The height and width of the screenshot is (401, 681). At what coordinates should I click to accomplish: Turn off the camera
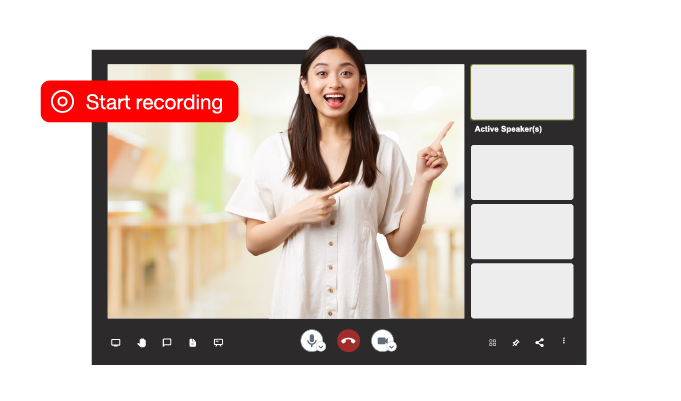(x=381, y=340)
